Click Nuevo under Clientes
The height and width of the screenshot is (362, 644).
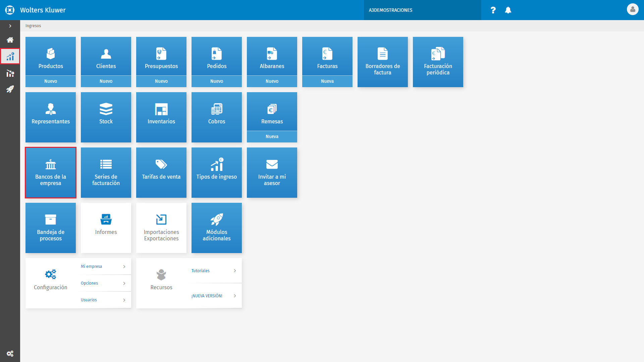106,81
